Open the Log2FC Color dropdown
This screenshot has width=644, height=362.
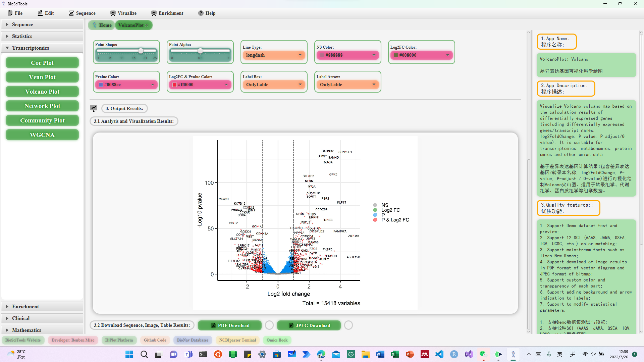click(421, 55)
